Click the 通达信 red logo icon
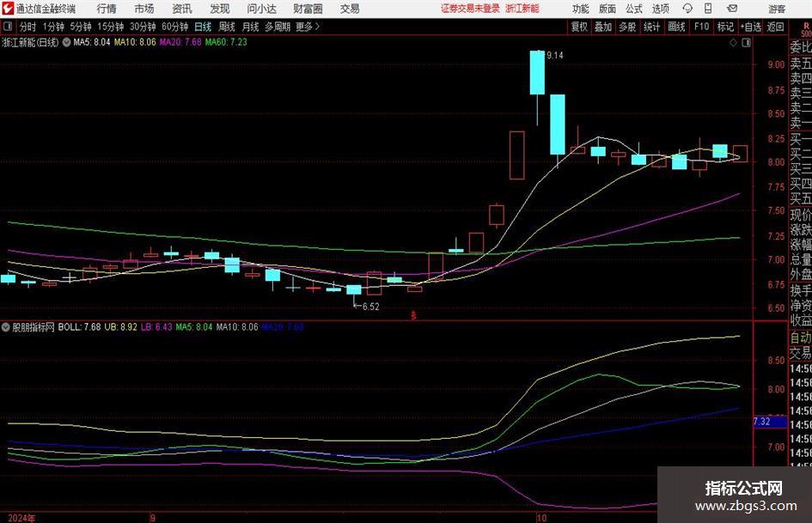Image resolution: width=812 pixels, height=523 pixels. (8, 9)
